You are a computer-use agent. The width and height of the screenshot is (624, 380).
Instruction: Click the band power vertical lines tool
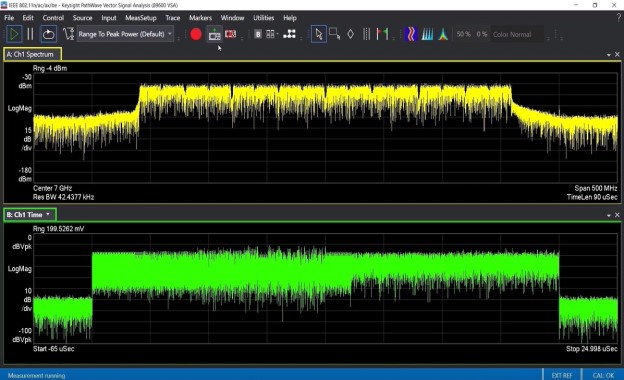(x=367, y=34)
